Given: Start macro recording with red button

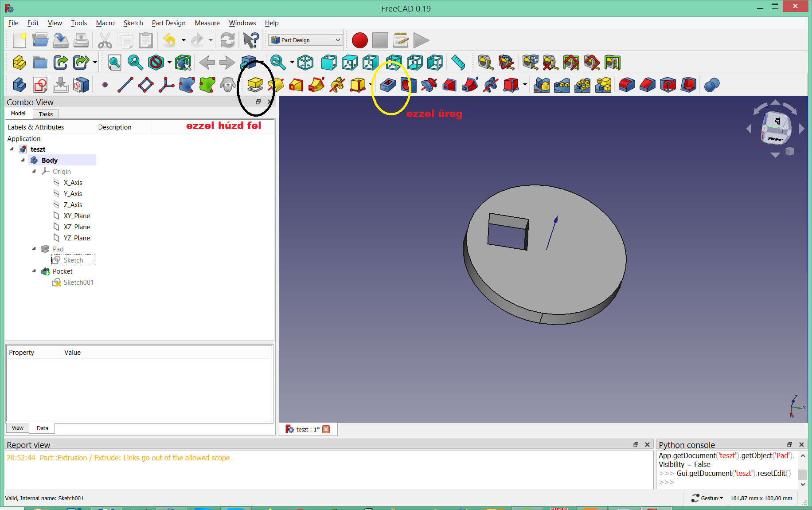Looking at the screenshot, I should point(359,40).
